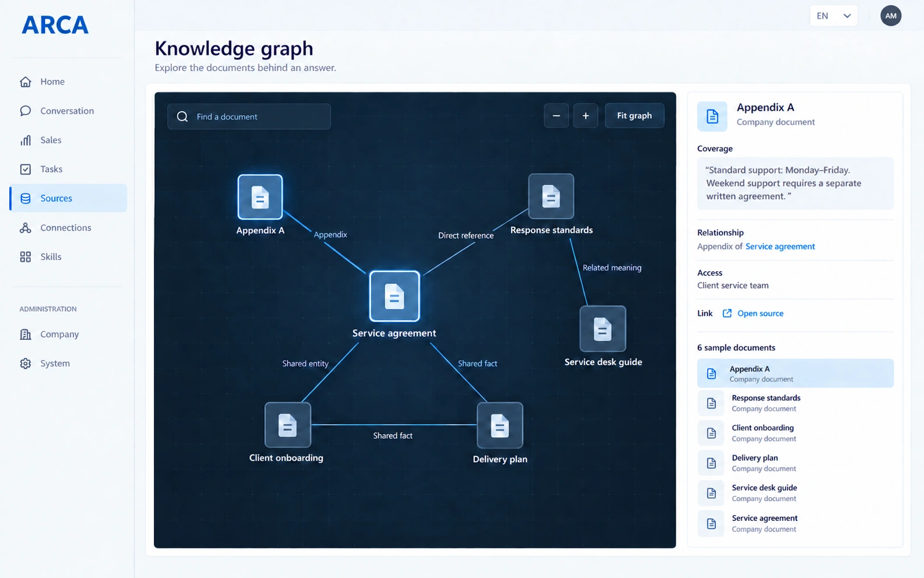Click the AM user avatar
This screenshot has width=924, height=578.
pyautogui.click(x=891, y=16)
